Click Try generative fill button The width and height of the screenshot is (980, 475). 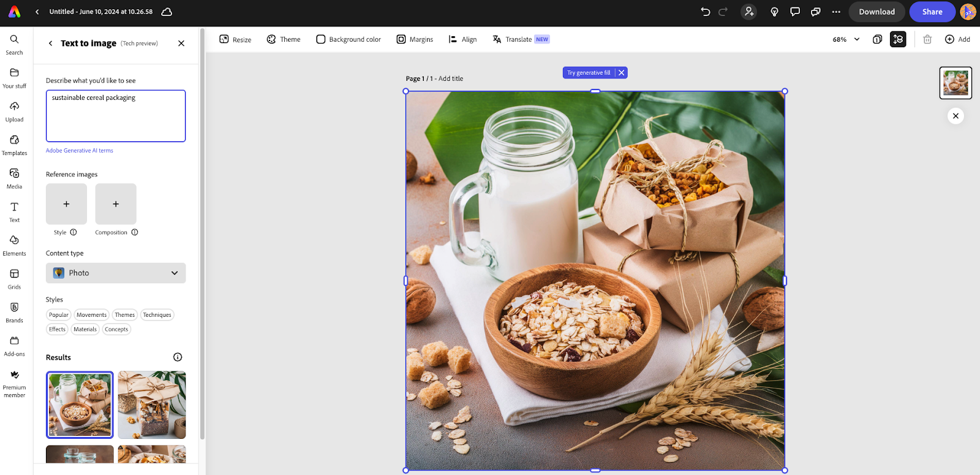589,73
